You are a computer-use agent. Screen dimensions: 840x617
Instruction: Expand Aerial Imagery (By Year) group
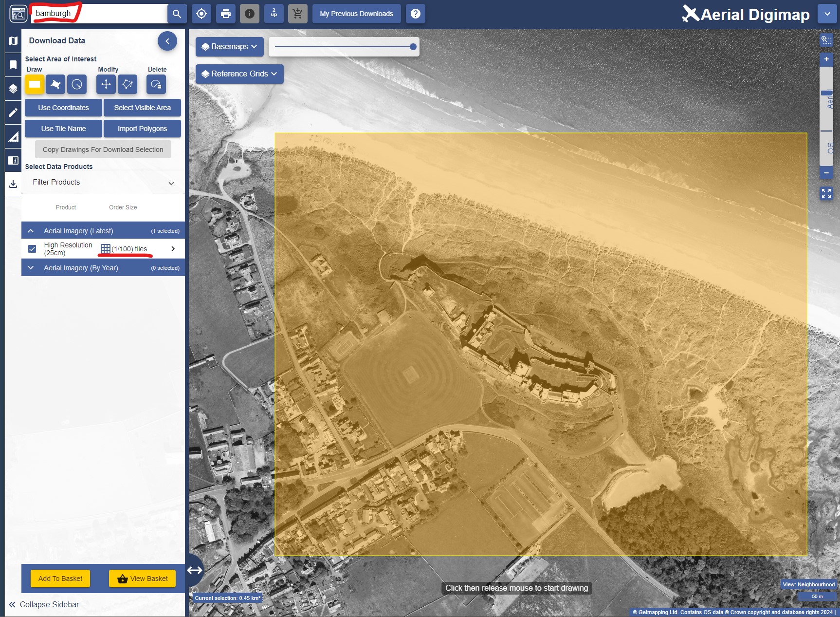click(x=31, y=268)
